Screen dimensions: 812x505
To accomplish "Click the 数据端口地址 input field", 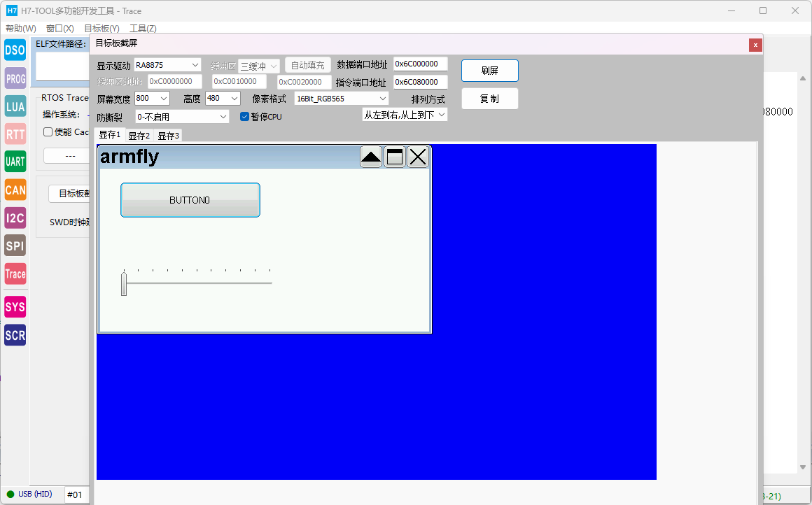I will [x=420, y=64].
